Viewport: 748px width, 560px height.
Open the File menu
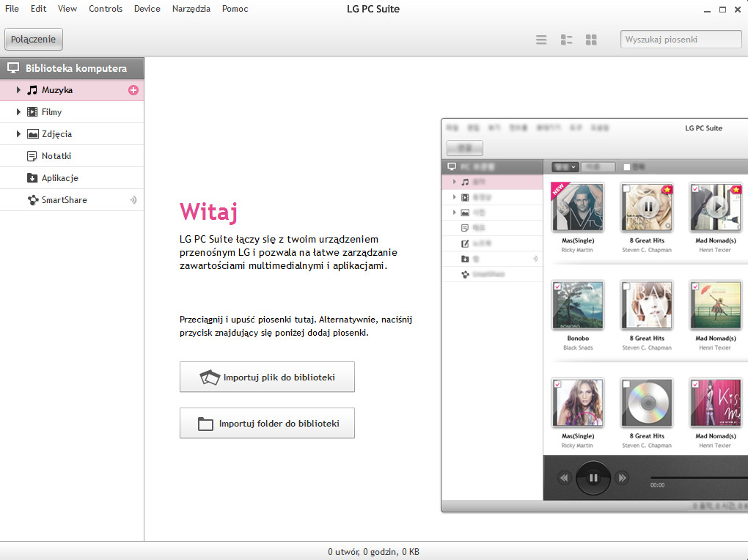[12, 9]
